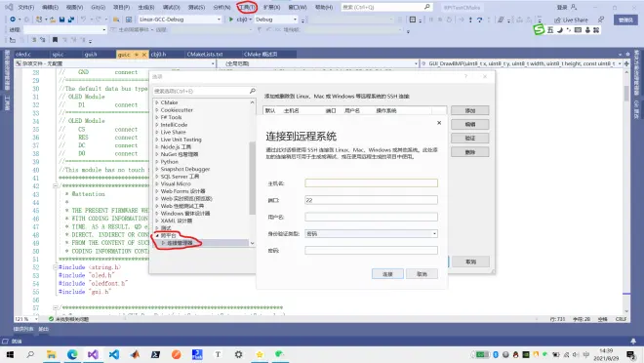Open the Windows Start menu
The image size is (644, 363).
10,354
